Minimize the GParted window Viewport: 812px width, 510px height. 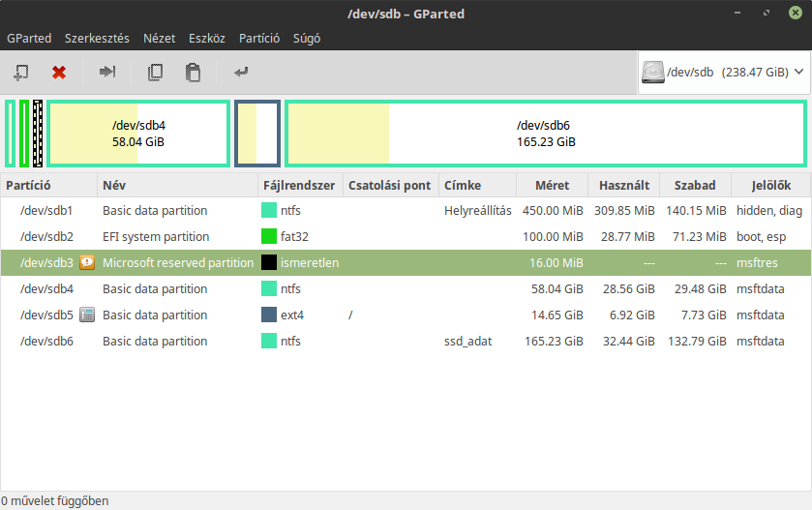coord(737,13)
